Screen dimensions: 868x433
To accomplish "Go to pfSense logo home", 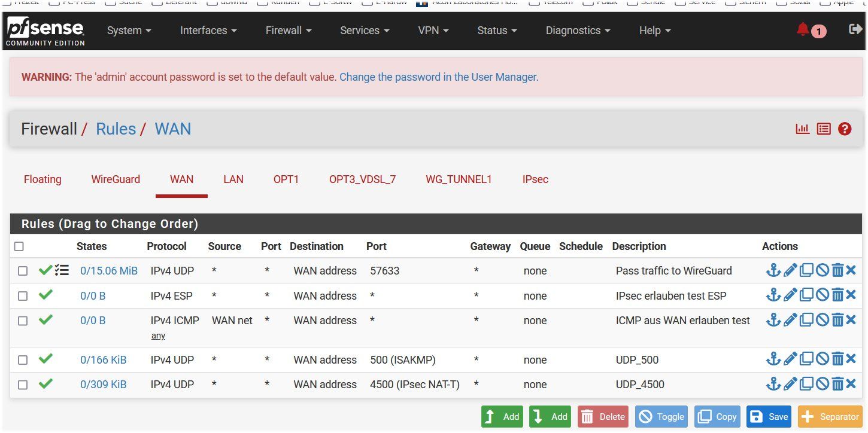I will pyautogui.click(x=45, y=32).
